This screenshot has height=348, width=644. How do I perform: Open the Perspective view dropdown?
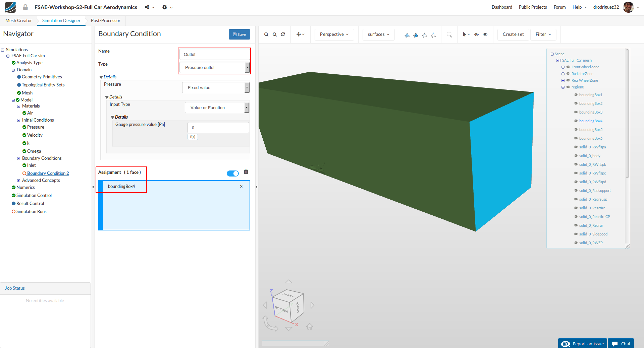pyautogui.click(x=334, y=34)
